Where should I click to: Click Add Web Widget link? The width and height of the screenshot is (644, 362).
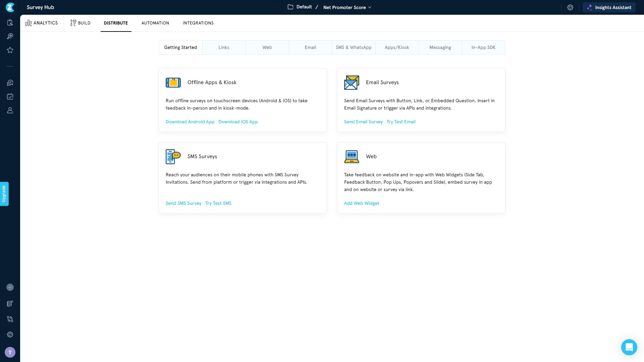[362, 203]
